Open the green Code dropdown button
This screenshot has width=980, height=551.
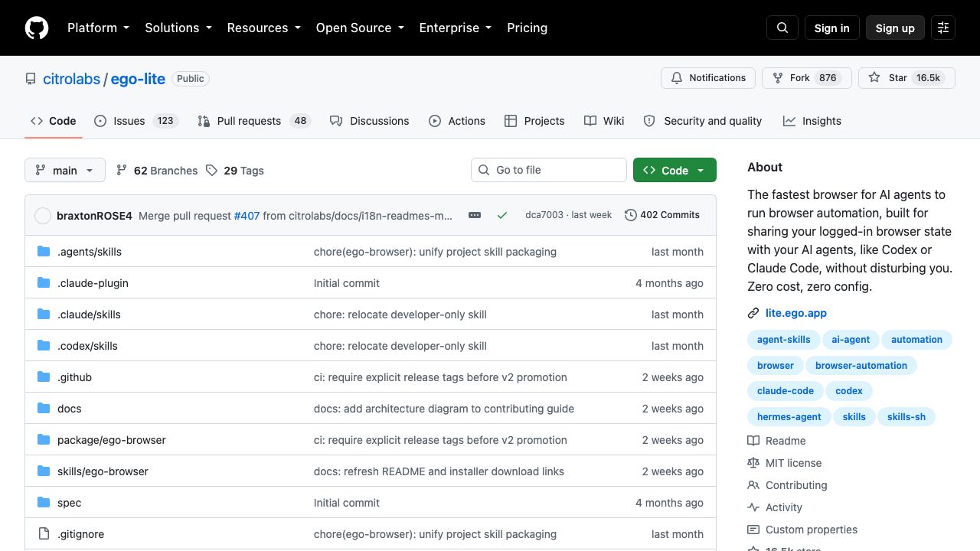point(675,170)
